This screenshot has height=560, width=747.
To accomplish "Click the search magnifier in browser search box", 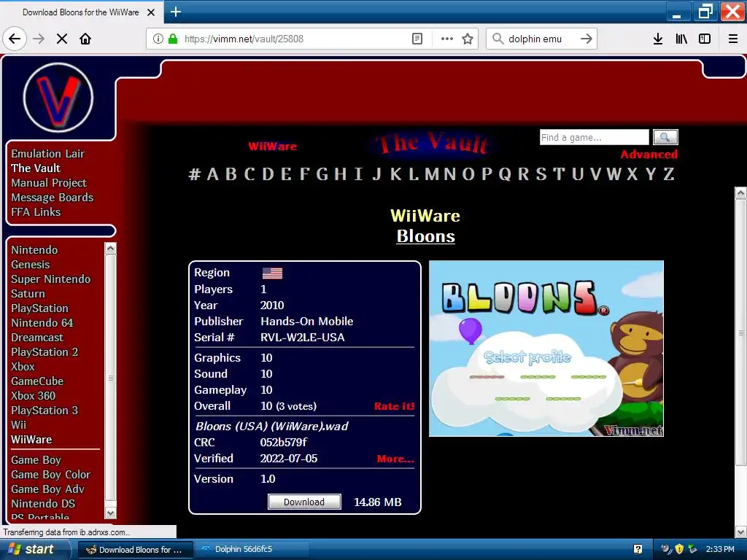I will 498,39.
